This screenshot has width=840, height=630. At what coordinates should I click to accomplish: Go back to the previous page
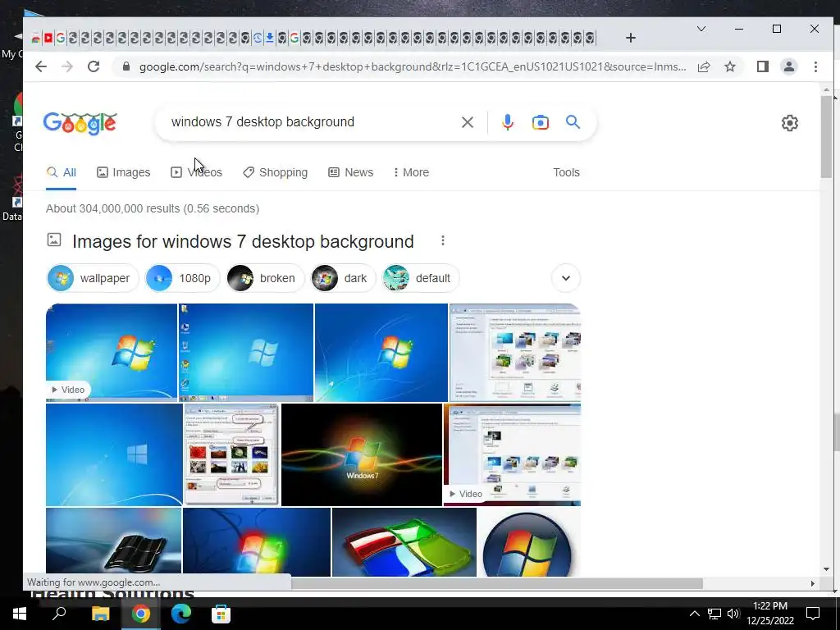point(41,66)
